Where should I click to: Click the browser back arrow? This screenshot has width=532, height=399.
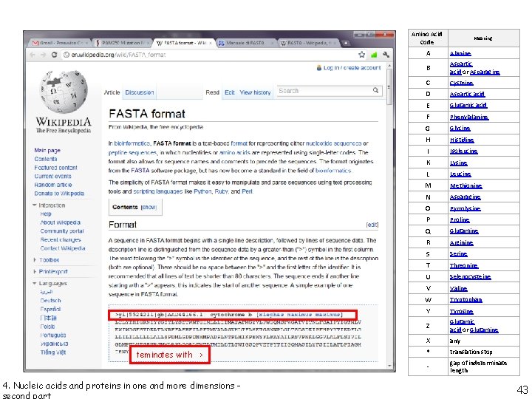(33, 55)
